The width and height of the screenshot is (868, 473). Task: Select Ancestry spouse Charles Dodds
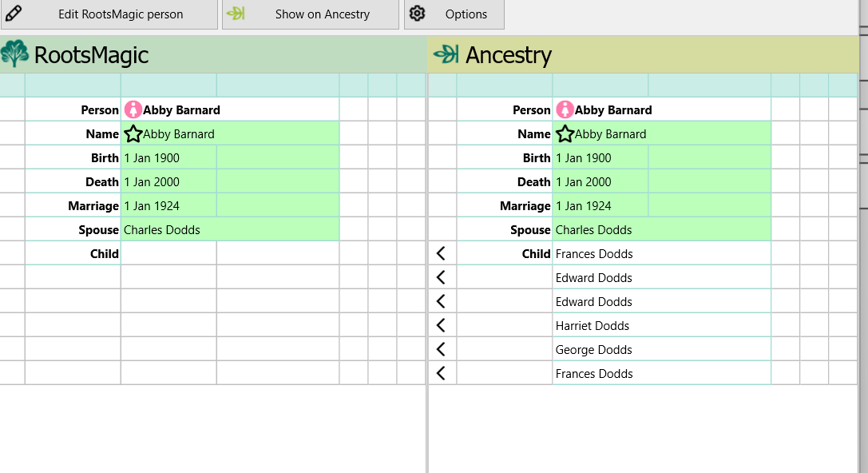point(661,230)
